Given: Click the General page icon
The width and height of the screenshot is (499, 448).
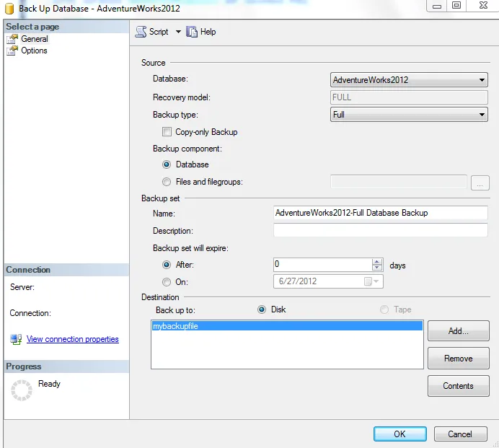Looking at the screenshot, I should tap(12, 39).
